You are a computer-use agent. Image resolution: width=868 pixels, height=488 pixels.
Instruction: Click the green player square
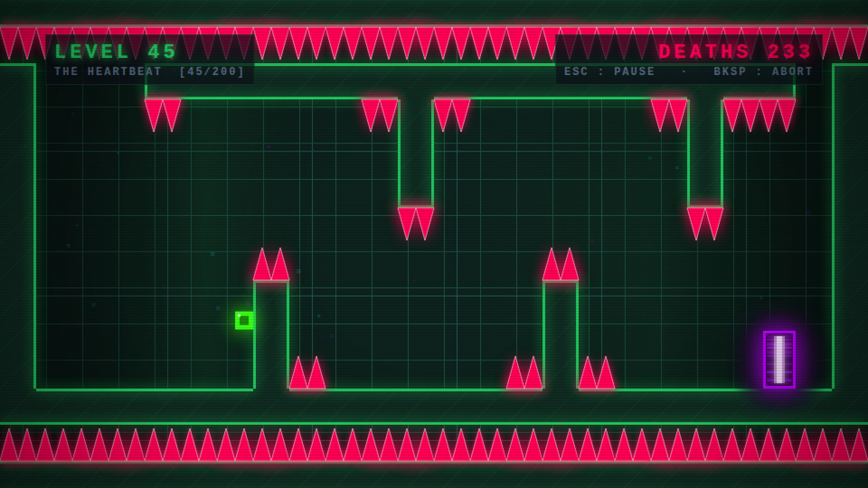244,320
